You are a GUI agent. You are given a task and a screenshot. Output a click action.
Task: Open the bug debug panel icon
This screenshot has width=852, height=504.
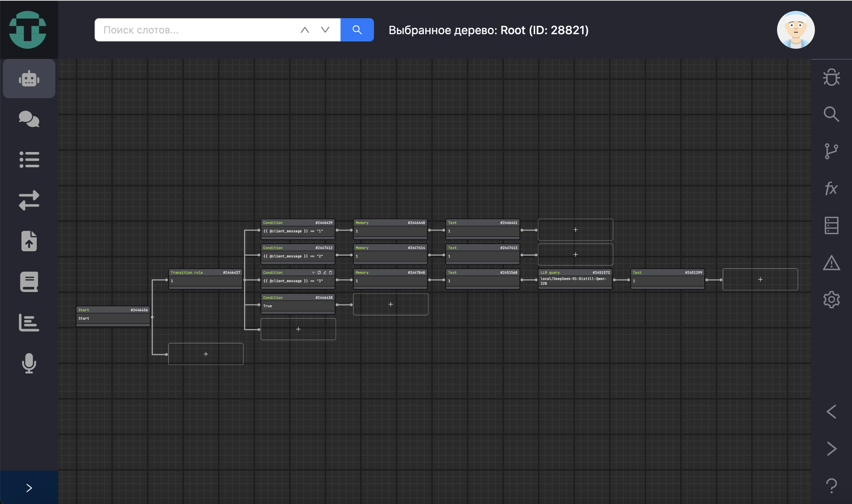pyautogui.click(x=831, y=77)
